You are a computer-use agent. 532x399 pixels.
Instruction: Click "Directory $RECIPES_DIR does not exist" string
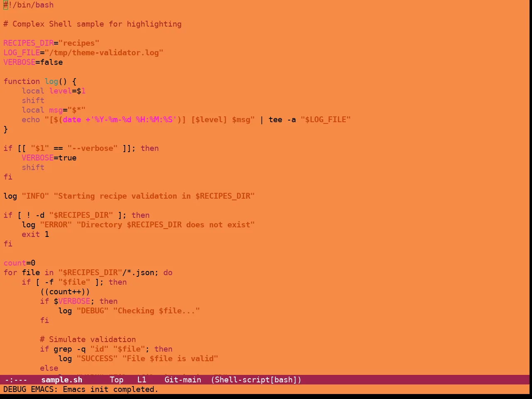pos(166,225)
